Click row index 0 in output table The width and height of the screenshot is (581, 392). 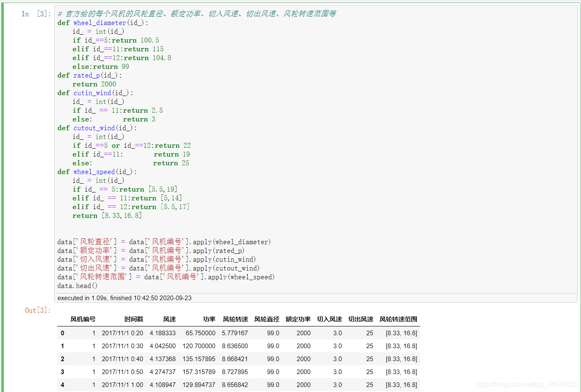click(62, 333)
